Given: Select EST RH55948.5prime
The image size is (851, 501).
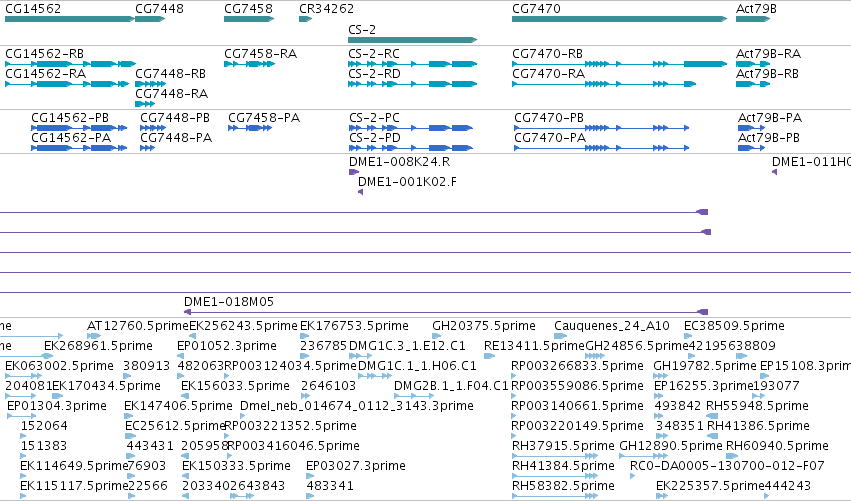Looking at the screenshot, I should click(x=712, y=416).
